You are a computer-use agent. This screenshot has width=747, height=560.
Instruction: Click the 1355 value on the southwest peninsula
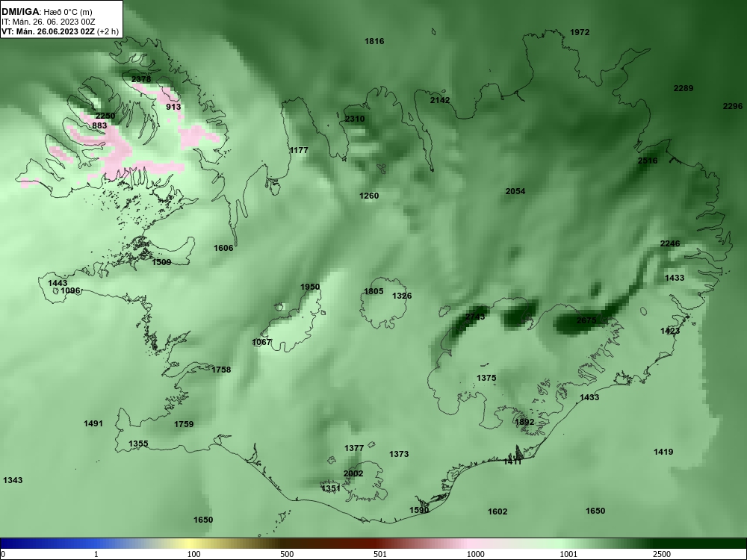coord(139,444)
